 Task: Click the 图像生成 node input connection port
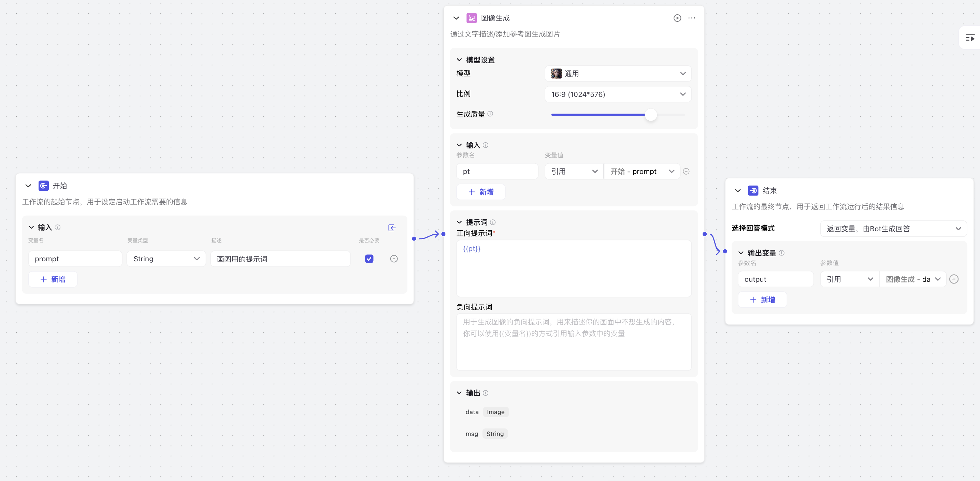pyautogui.click(x=443, y=234)
